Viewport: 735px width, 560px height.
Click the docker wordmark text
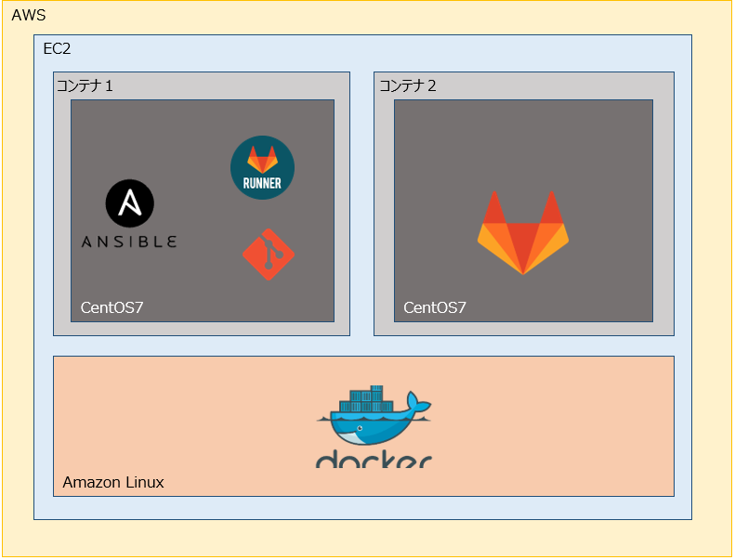[x=374, y=459]
